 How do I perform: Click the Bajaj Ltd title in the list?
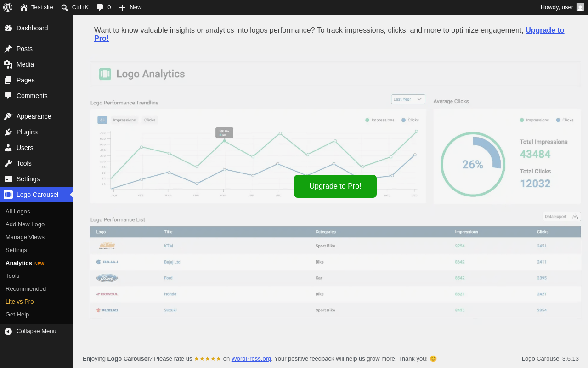(x=172, y=262)
